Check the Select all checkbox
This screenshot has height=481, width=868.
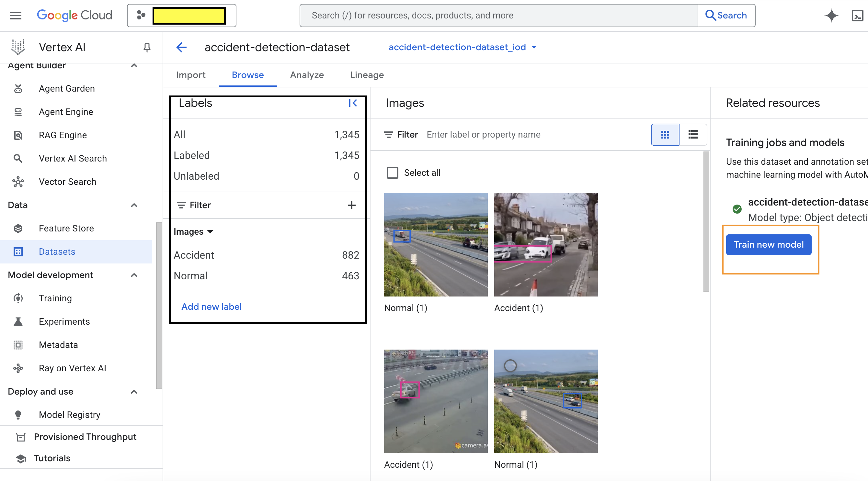click(392, 173)
